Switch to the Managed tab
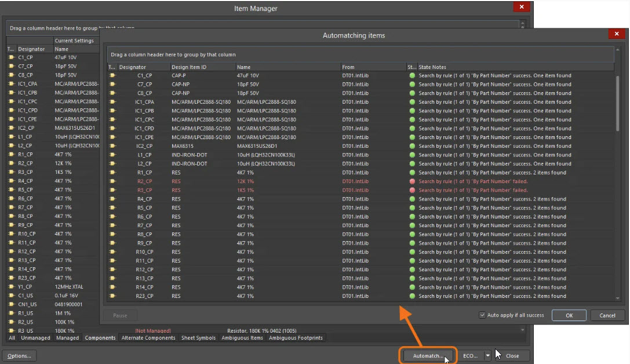 point(67,338)
